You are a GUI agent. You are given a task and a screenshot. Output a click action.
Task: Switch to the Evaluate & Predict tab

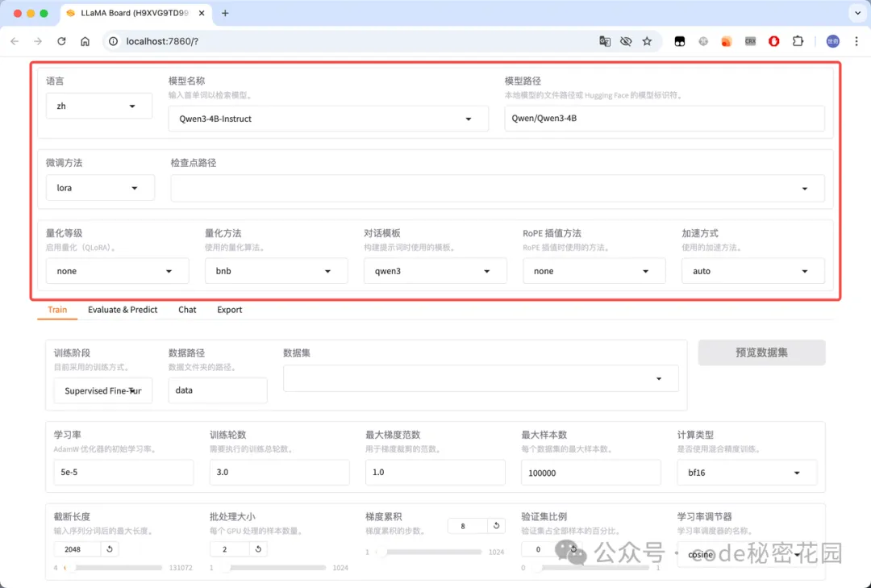123,310
